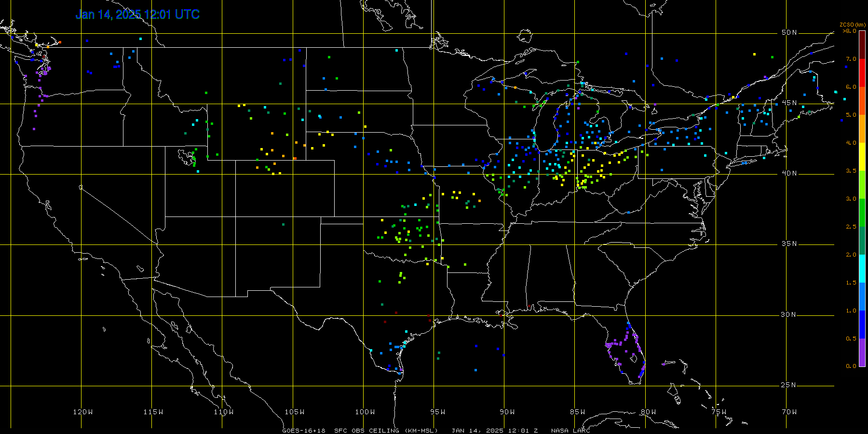
Task: Click the JAN 14, 2025 12:01 Z footer text
Action: [495, 431]
